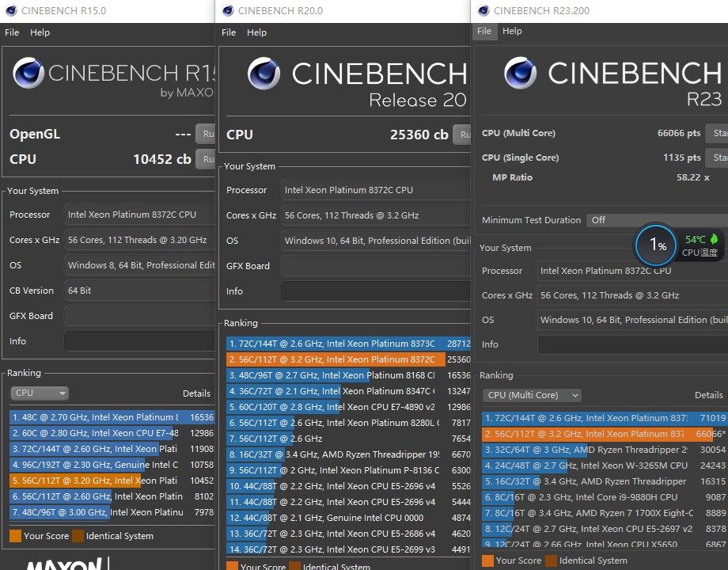Select orange R23 row 2 scoring 66066
This screenshot has width=728, height=570.
tap(605, 434)
